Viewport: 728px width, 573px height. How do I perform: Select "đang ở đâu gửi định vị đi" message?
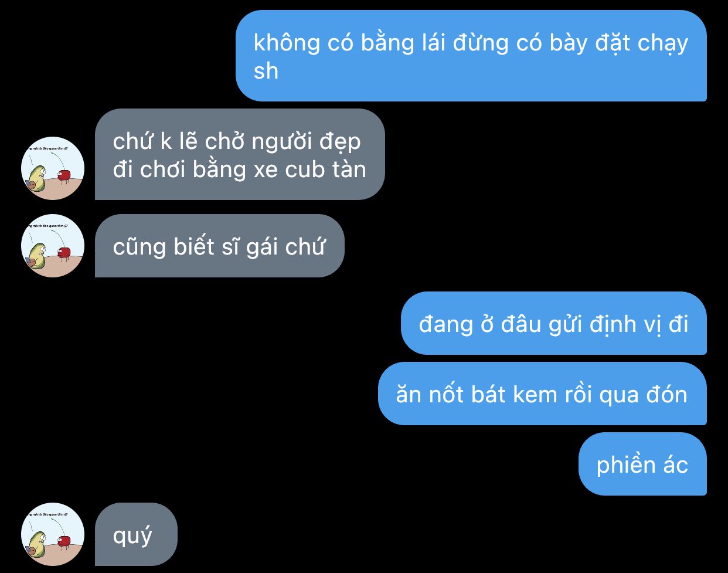click(554, 323)
